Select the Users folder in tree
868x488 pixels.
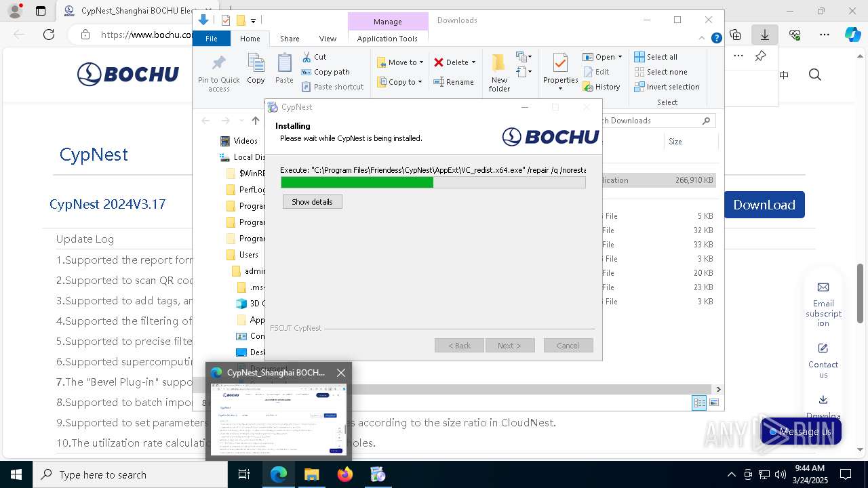pos(242,255)
